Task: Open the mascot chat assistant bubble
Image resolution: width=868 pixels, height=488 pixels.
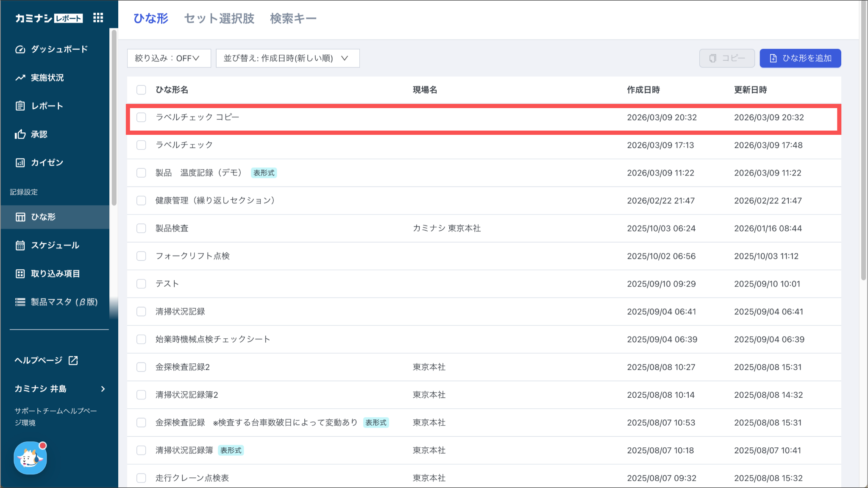Action: 30,458
